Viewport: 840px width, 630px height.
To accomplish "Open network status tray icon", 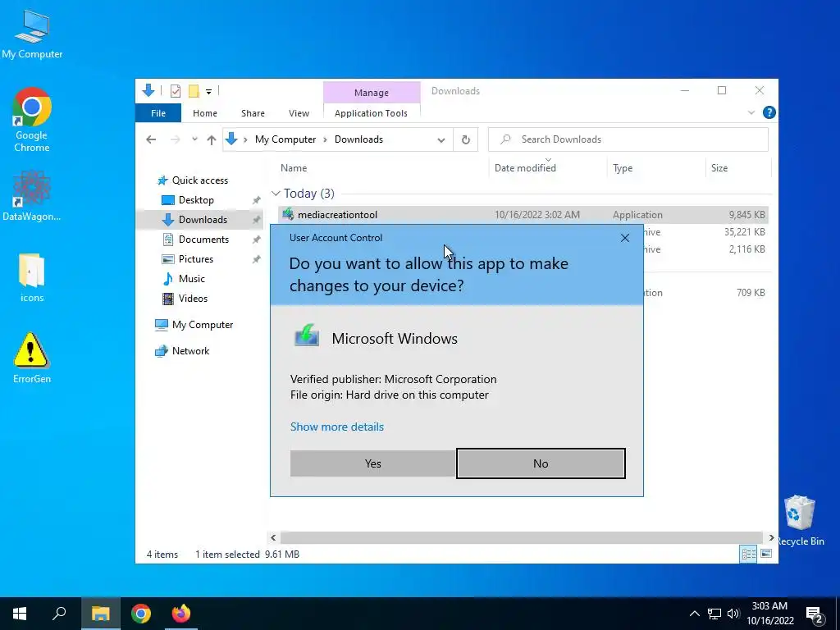I will click(714, 614).
